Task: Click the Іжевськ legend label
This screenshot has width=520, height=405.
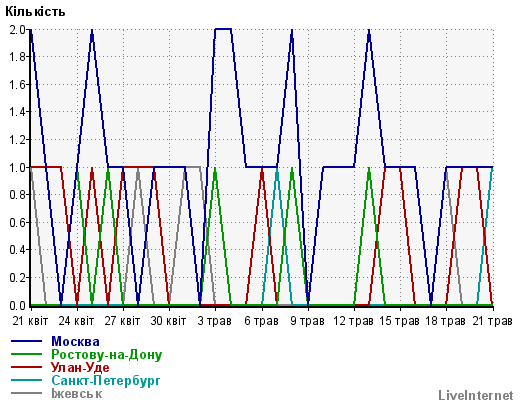Action: tap(77, 394)
